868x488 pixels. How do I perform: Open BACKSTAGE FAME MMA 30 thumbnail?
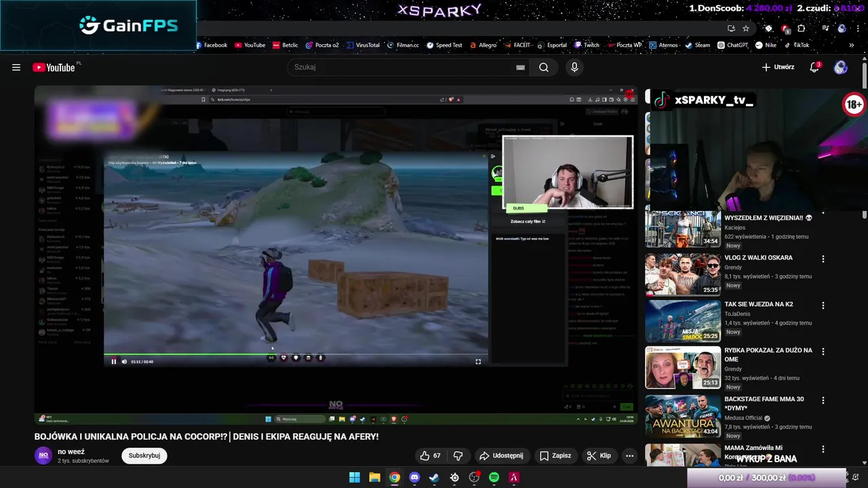[683, 416]
